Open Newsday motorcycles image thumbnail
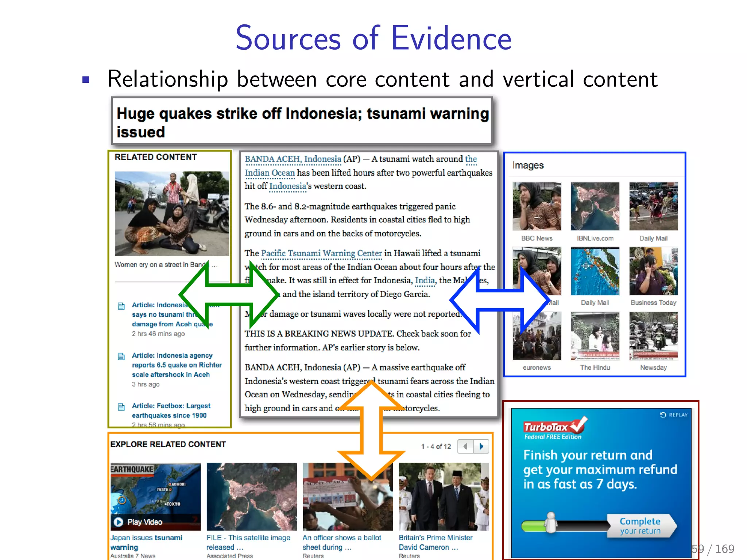 (x=653, y=336)
